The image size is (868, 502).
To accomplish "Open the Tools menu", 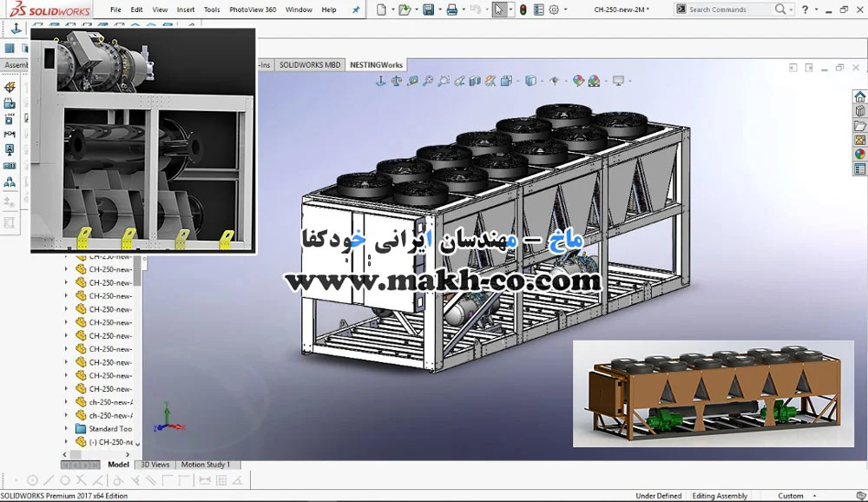I will coord(212,10).
